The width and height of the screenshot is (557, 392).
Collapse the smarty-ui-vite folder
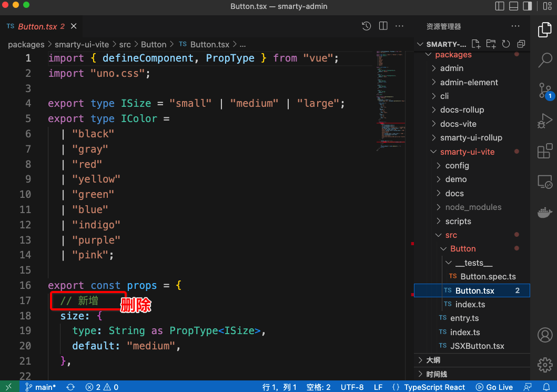pyautogui.click(x=468, y=152)
